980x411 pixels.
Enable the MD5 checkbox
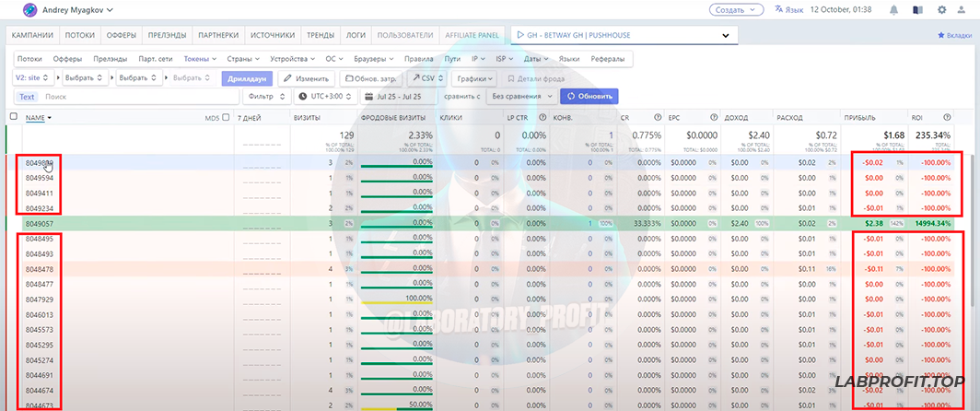coord(227,117)
